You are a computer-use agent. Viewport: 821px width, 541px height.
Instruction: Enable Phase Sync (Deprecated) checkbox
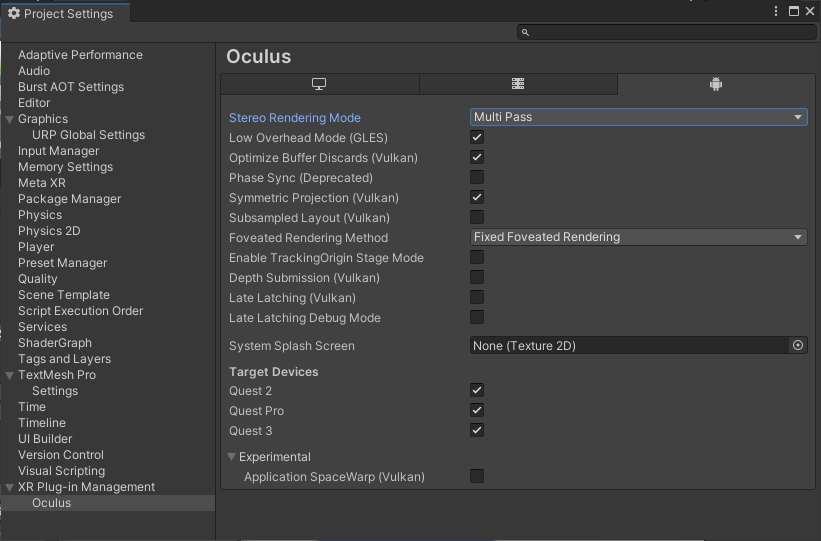[x=477, y=177]
